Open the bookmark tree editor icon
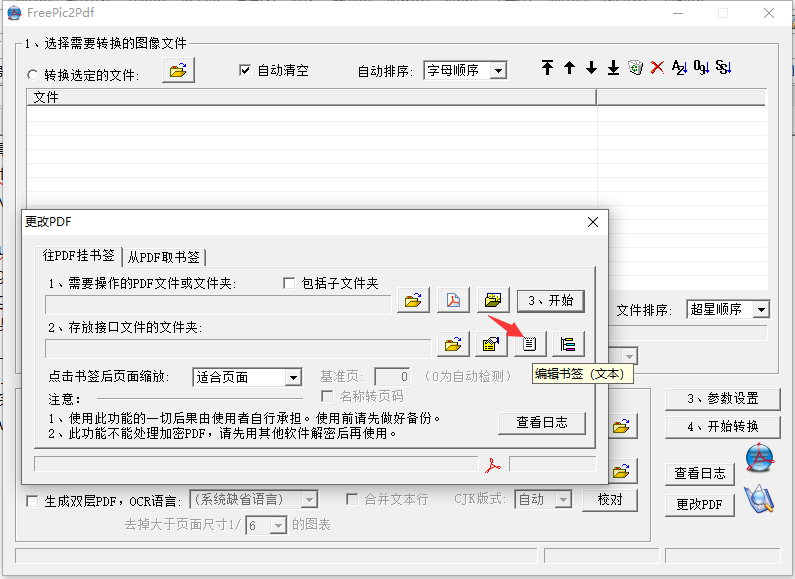The height and width of the screenshot is (579, 795). (568, 345)
